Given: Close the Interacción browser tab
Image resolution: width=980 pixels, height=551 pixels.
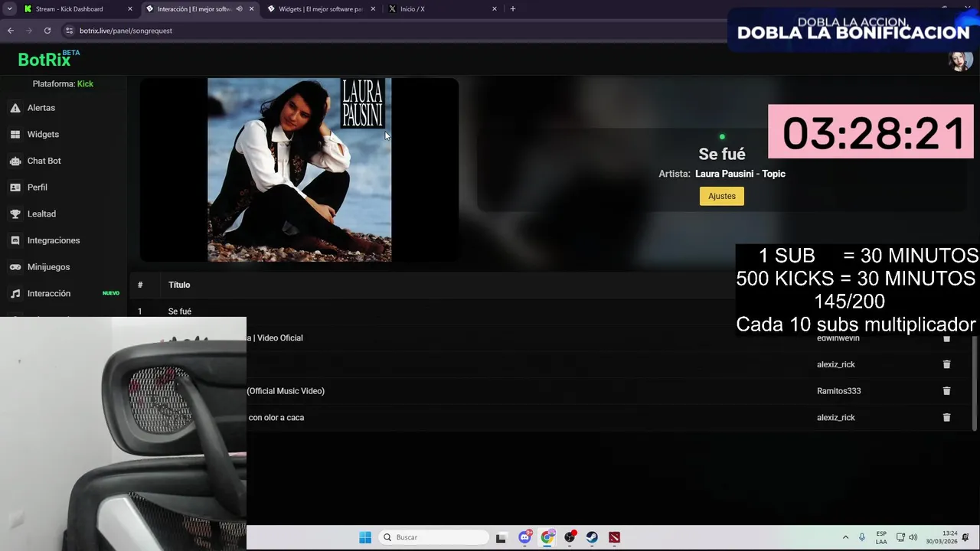Looking at the screenshot, I should [251, 9].
